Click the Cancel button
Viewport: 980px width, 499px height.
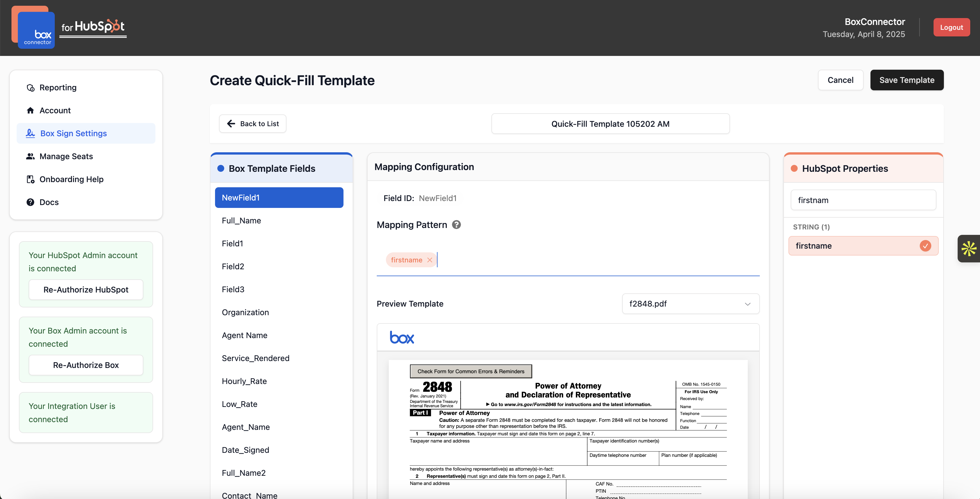[840, 80]
